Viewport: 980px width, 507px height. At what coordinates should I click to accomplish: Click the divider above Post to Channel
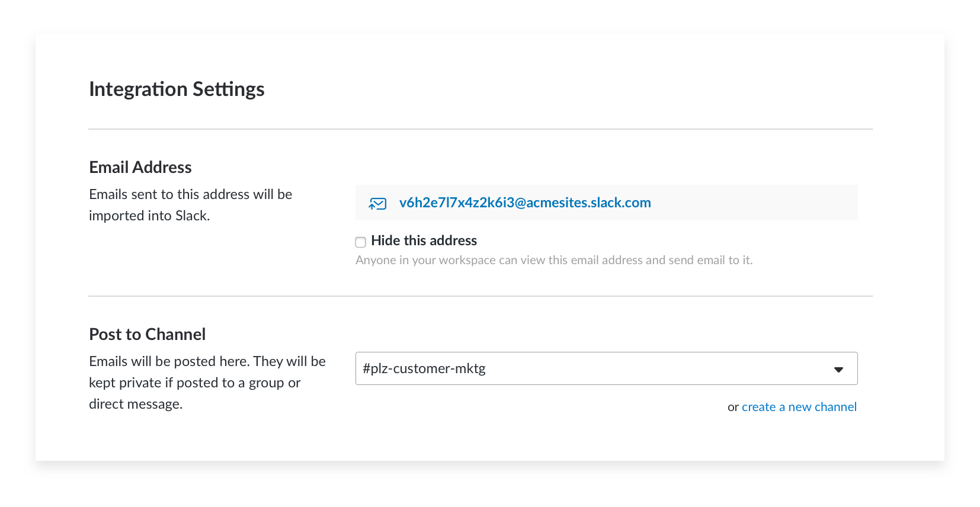(x=481, y=296)
